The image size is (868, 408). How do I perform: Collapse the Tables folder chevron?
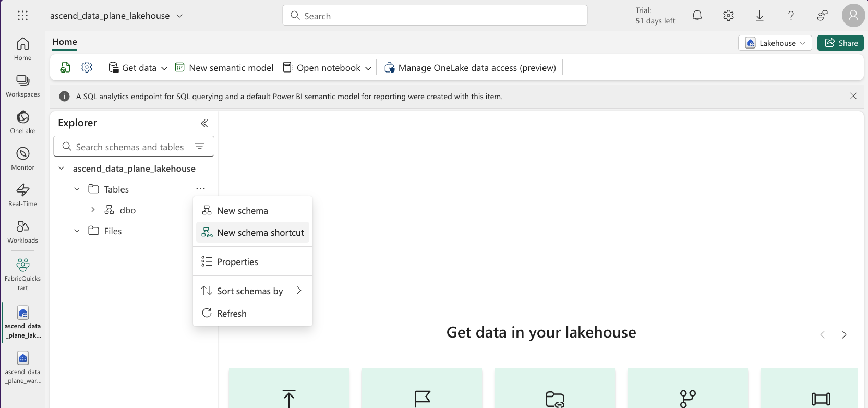pyautogui.click(x=77, y=189)
